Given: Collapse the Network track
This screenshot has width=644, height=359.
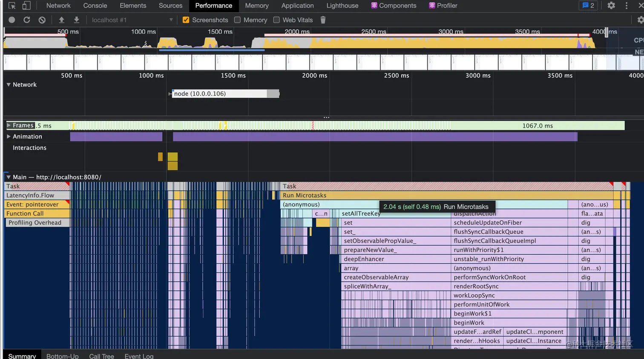Looking at the screenshot, I should (x=9, y=85).
